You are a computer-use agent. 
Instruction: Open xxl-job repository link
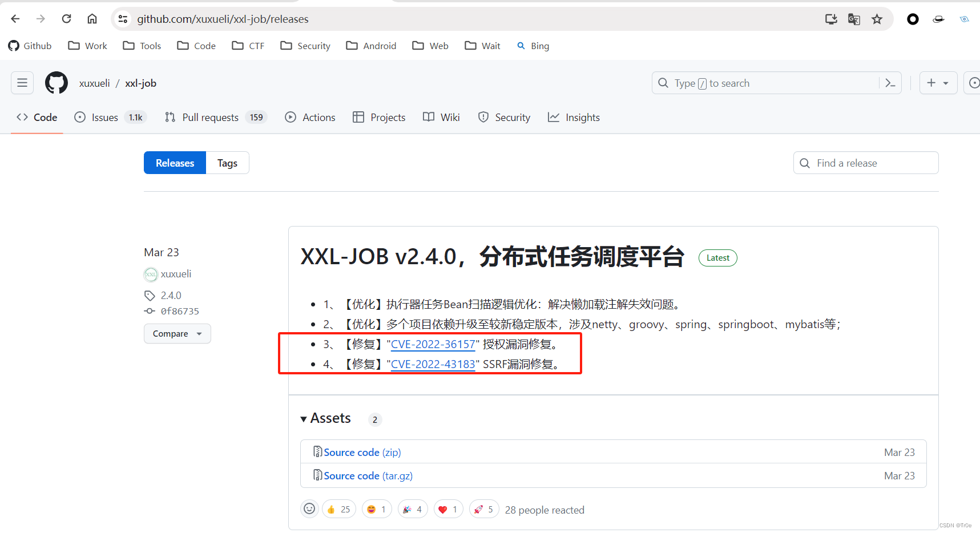pos(140,83)
